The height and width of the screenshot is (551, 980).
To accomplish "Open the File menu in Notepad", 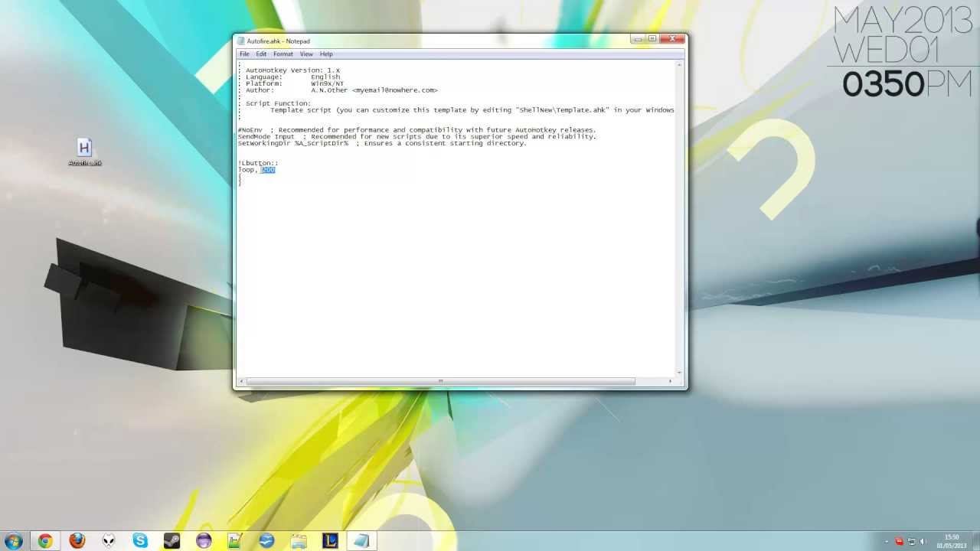I will pos(244,54).
